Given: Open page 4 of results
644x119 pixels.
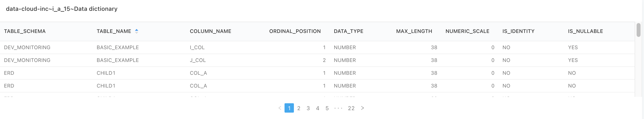Looking at the screenshot, I should pyautogui.click(x=318, y=108).
